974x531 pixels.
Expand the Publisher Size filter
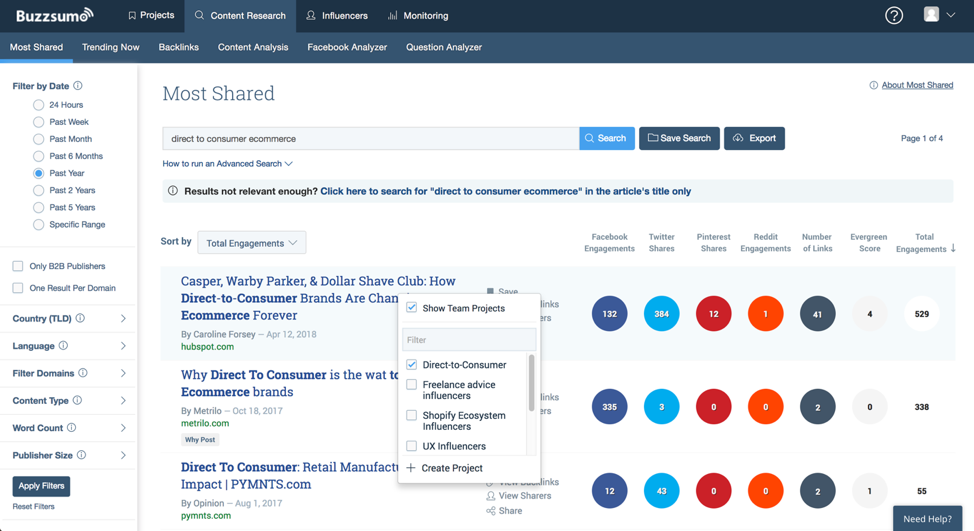[x=123, y=455]
